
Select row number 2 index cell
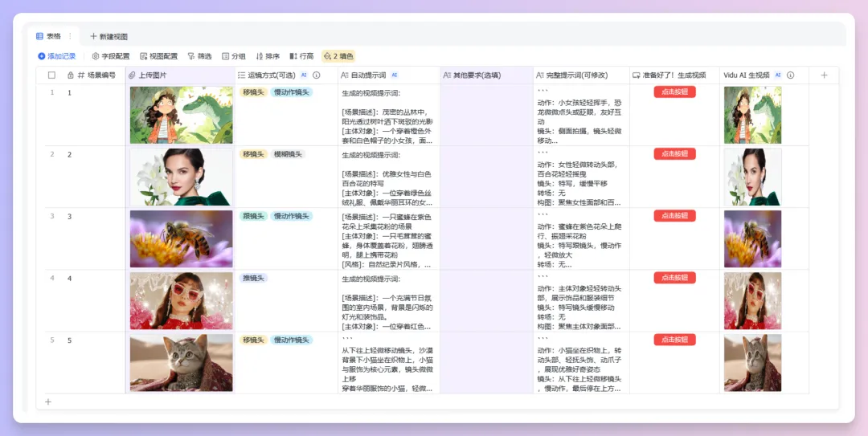pos(52,154)
